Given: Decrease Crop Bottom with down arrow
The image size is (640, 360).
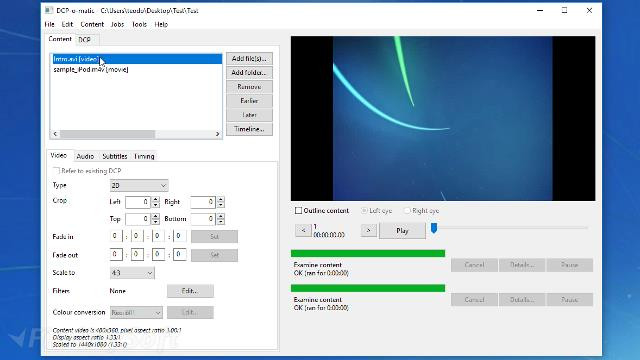Looking at the screenshot, I should click(x=221, y=222).
